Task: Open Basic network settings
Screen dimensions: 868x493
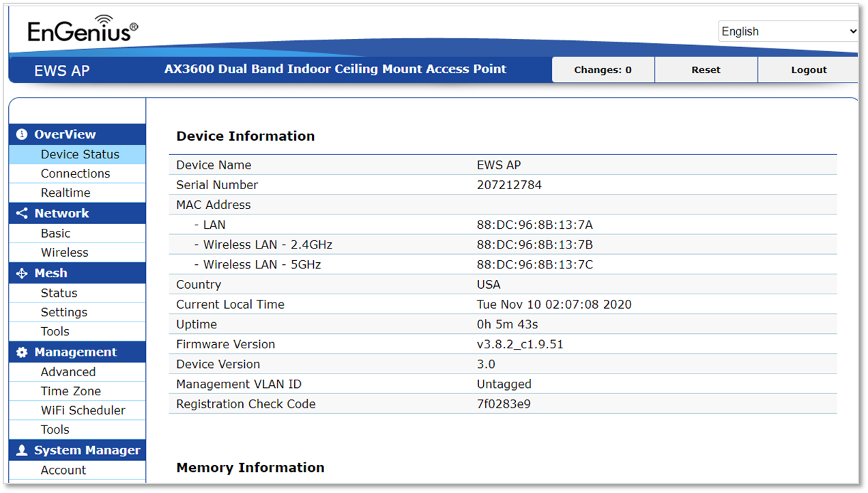Action: click(x=55, y=233)
